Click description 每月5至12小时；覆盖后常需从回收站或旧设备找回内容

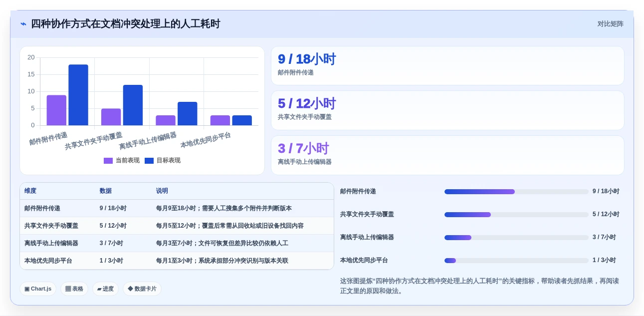tap(230, 226)
